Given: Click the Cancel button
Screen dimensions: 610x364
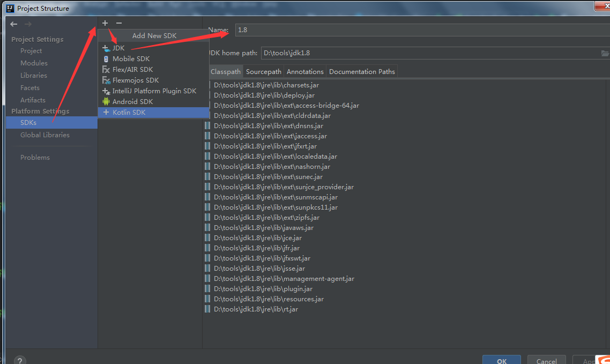Looking at the screenshot, I should tap(547, 361).
